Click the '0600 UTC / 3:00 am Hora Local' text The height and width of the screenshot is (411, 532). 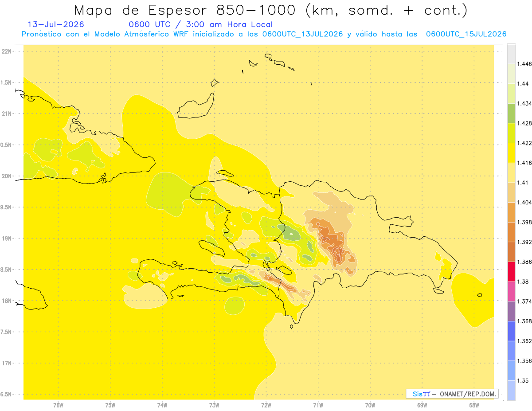pos(200,24)
